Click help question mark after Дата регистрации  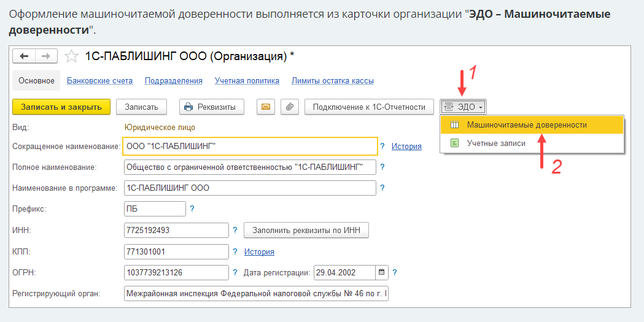point(395,273)
